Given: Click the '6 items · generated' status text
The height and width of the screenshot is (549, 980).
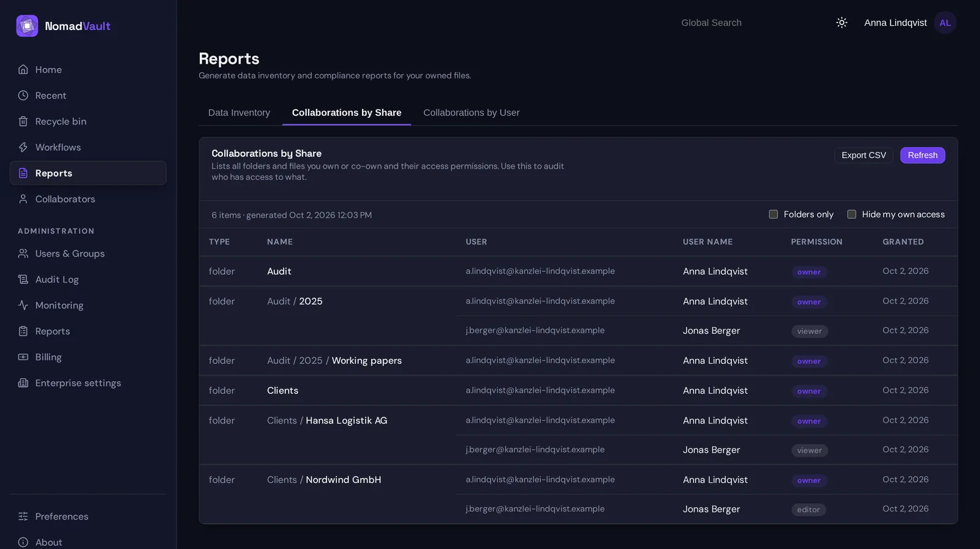Looking at the screenshot, I should click(292, 215).
